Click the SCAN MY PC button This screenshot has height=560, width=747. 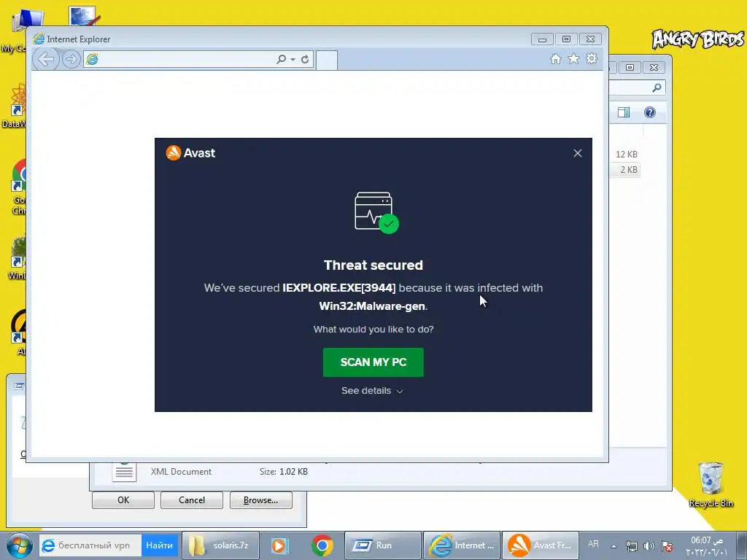point(373,362)
